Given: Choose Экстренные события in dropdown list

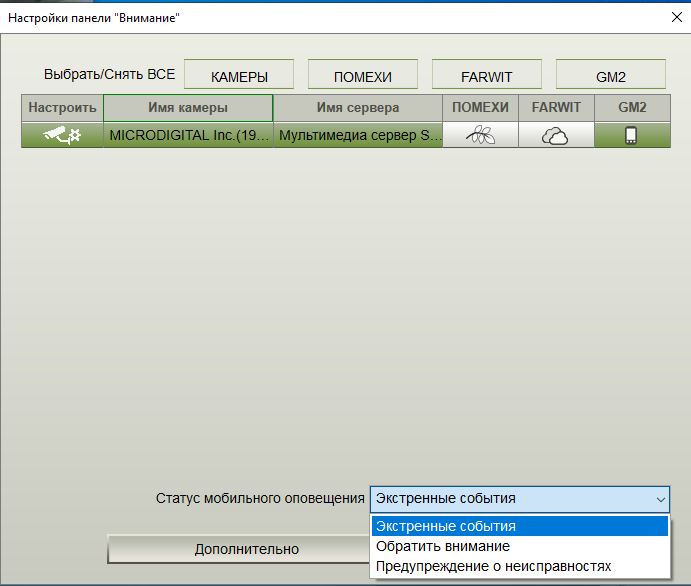Looking at the screenshot, I should (520, 526).
